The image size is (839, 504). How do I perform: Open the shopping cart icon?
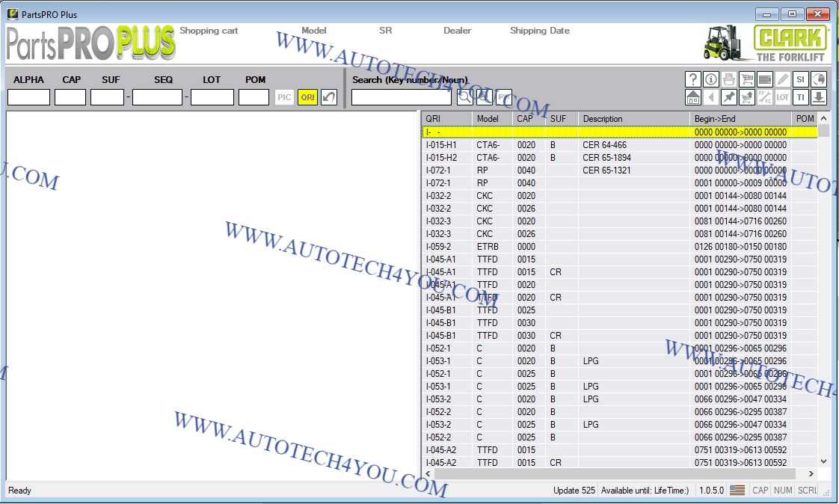click(746, 79)
